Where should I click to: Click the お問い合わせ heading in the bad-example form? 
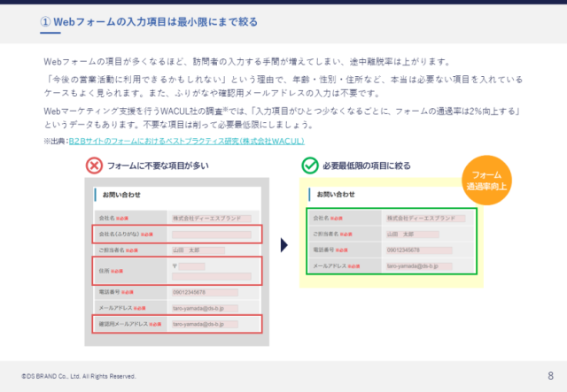(x=121, y=195)
